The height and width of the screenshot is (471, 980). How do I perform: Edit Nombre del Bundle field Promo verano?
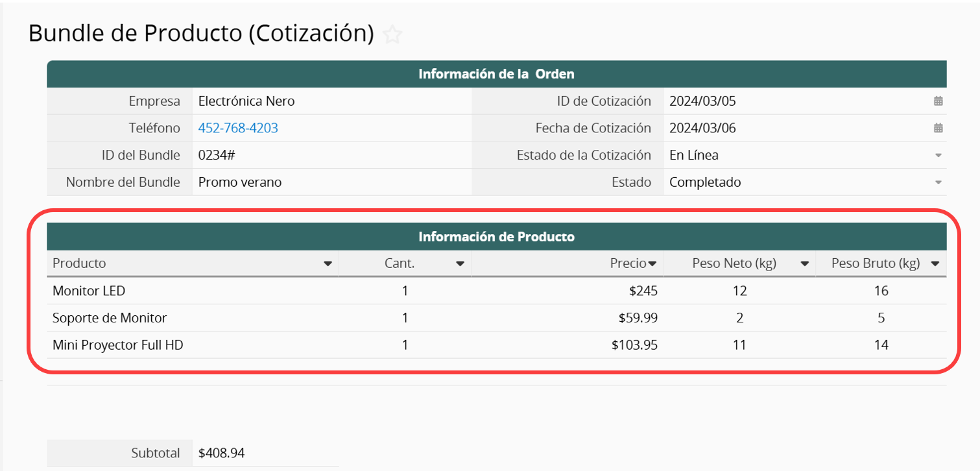[240, 183]
